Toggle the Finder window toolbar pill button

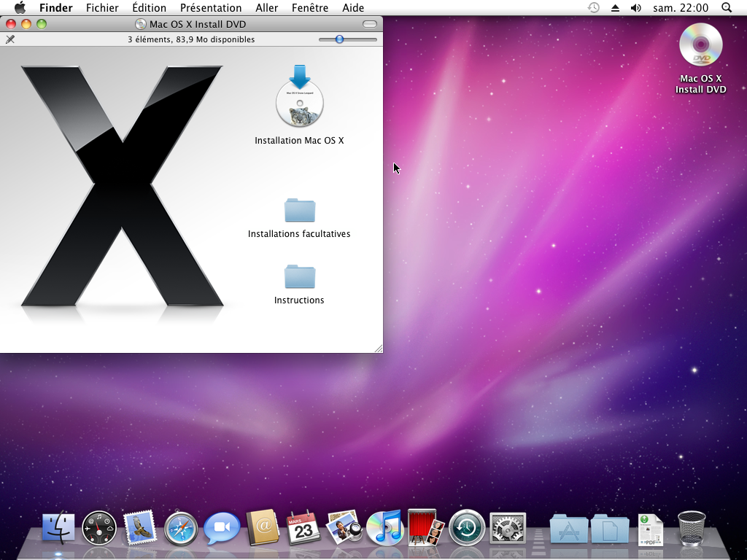coord(370,24)
